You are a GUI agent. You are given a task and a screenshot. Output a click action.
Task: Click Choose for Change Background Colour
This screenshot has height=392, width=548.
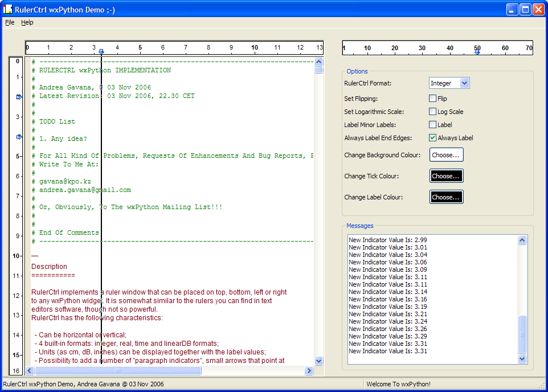(446, 155)
